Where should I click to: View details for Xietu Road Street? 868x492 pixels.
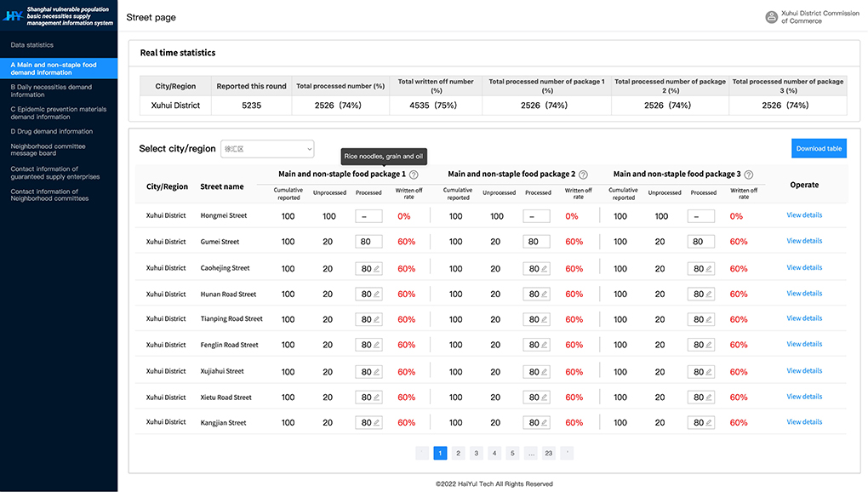point(804,397)
